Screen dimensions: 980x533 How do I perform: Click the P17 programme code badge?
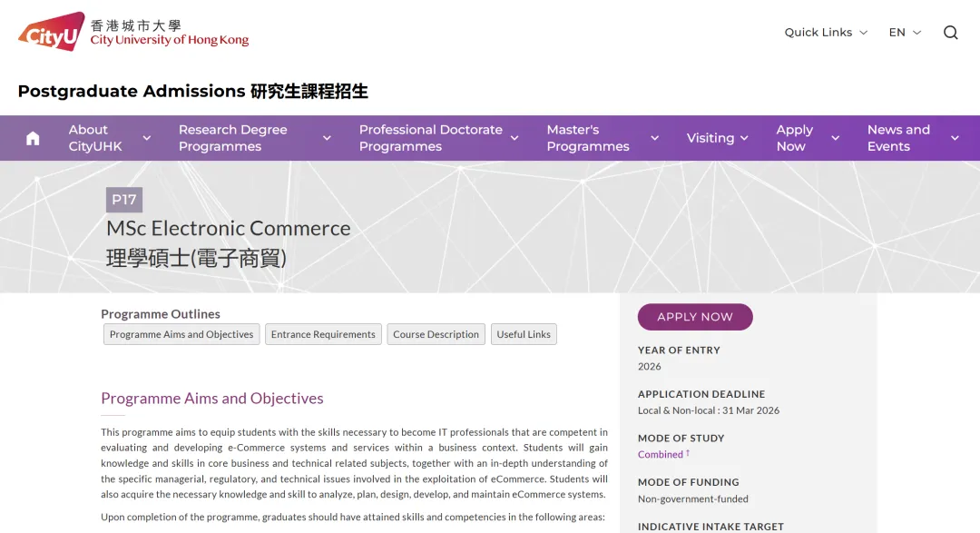pyautogui.click(x=124, y=200)
